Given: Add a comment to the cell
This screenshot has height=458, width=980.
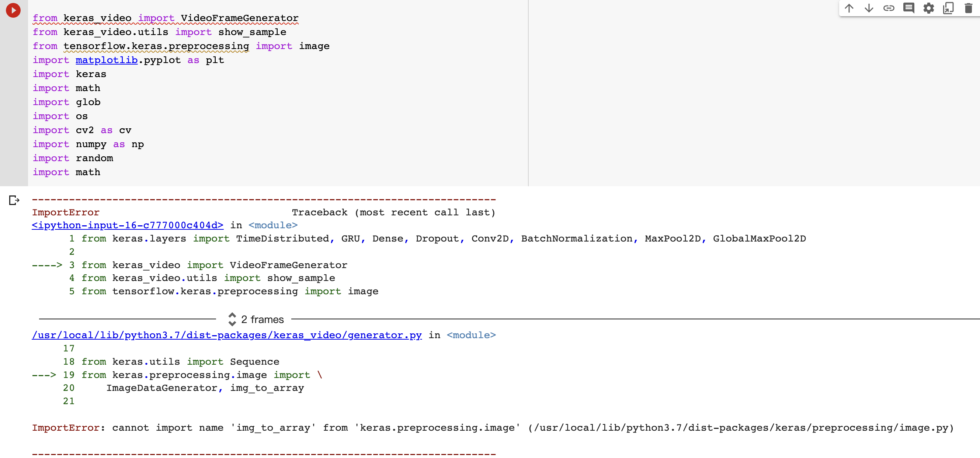Looking at the screenshot, I should (x=909, y=8).
